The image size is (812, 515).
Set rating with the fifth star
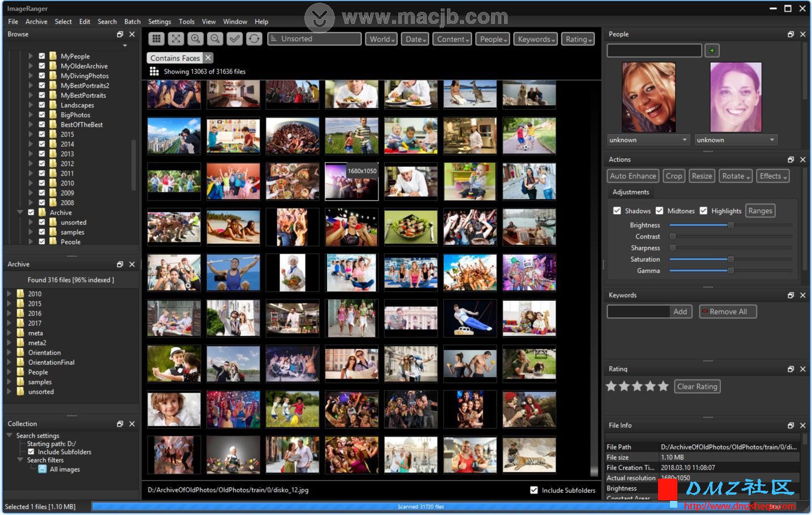tap(663, 386)
